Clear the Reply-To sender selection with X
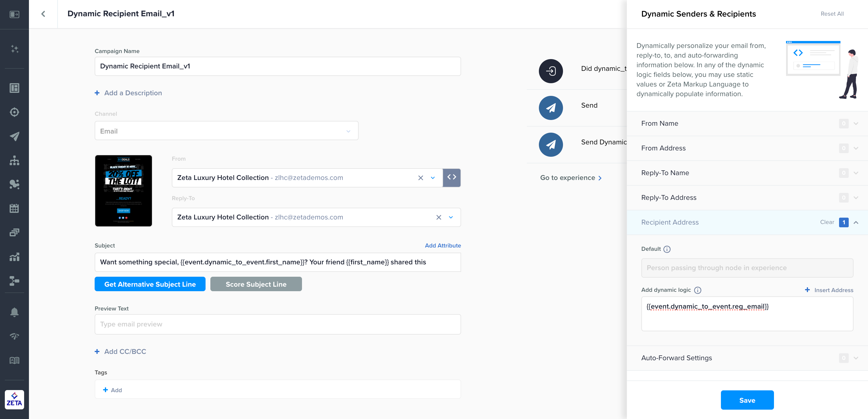 tap(439, 217)
